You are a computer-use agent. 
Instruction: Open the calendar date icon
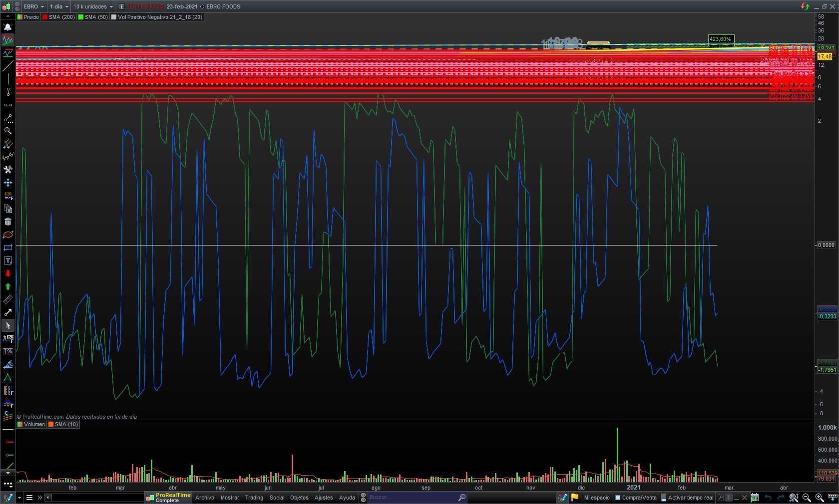tap(755, 498)
